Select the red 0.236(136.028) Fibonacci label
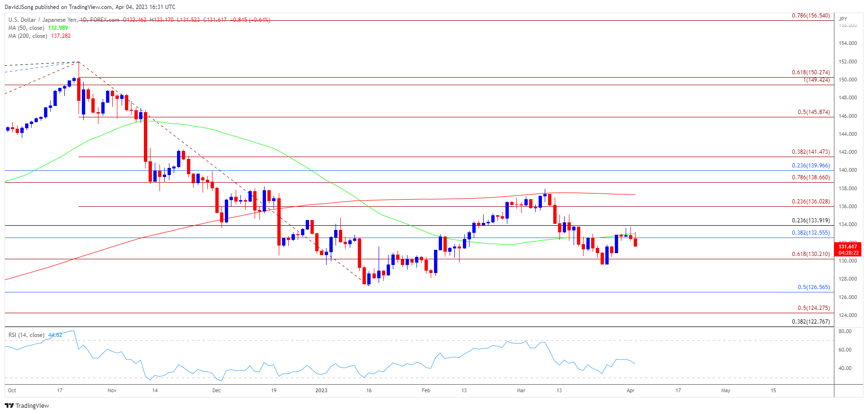Screen dimensions: 868x414 click(811, 202)
